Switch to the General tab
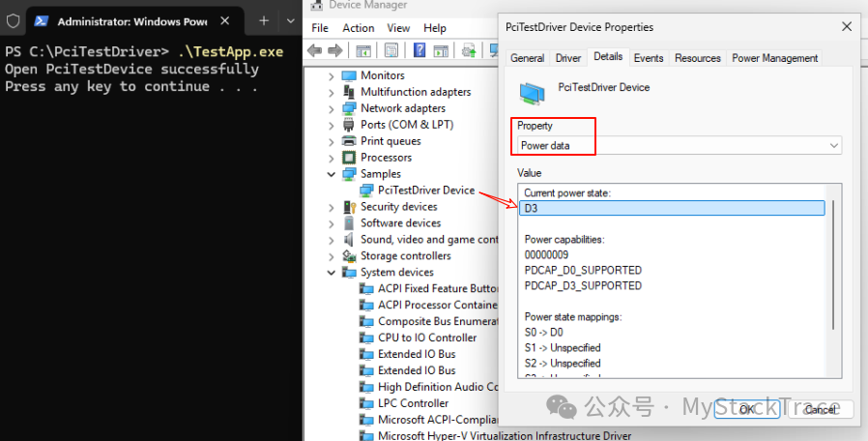This screenshot has height=441, width=868. (x=527, y=58)
